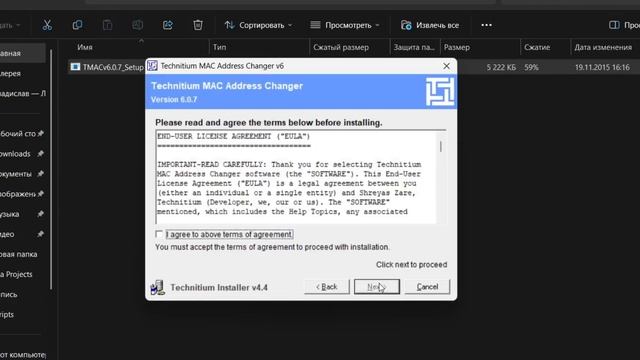Viewport: 640px width, 360px height.
Task: Click the Next button in installer
Action: pos(377,287)
